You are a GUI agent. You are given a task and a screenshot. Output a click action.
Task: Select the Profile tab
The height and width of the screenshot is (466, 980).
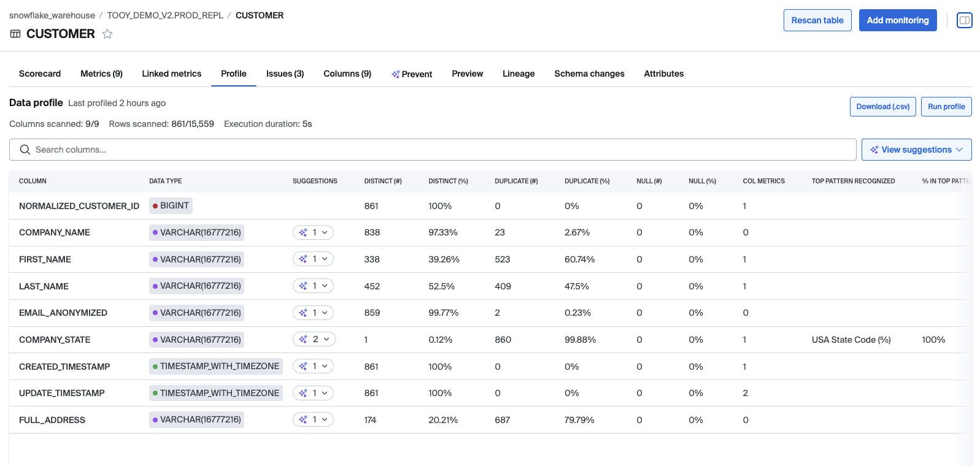(234, 74)
